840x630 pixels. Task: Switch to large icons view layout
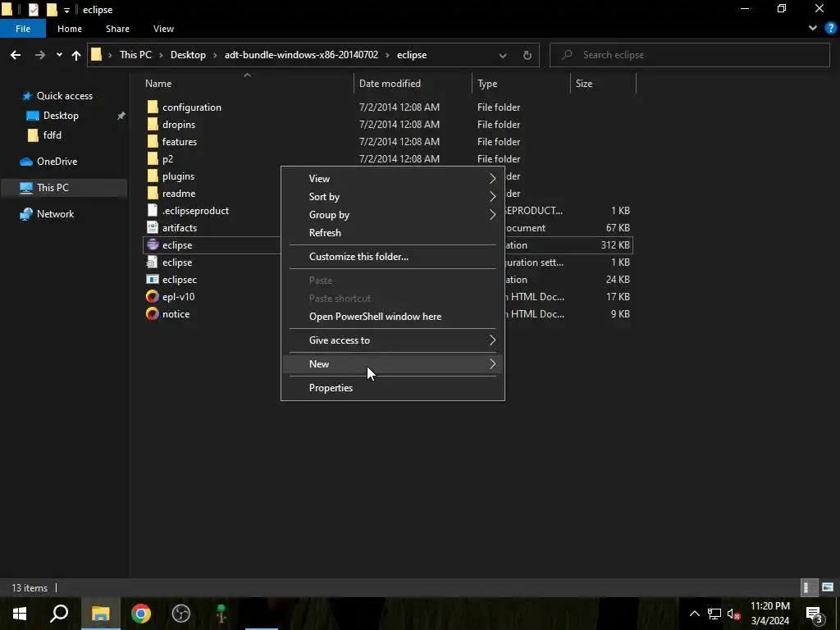pos(828,587)
